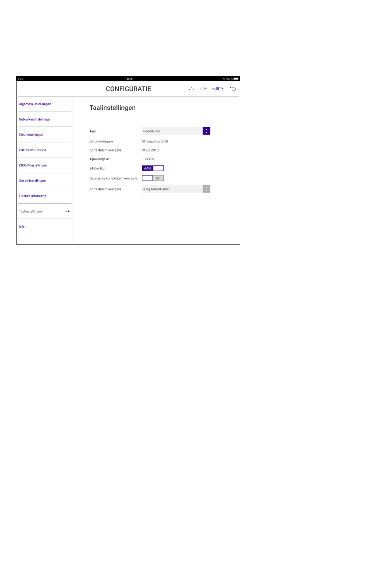
Task: Click the short date value 31-08-2018
Action: click(150, 150)
